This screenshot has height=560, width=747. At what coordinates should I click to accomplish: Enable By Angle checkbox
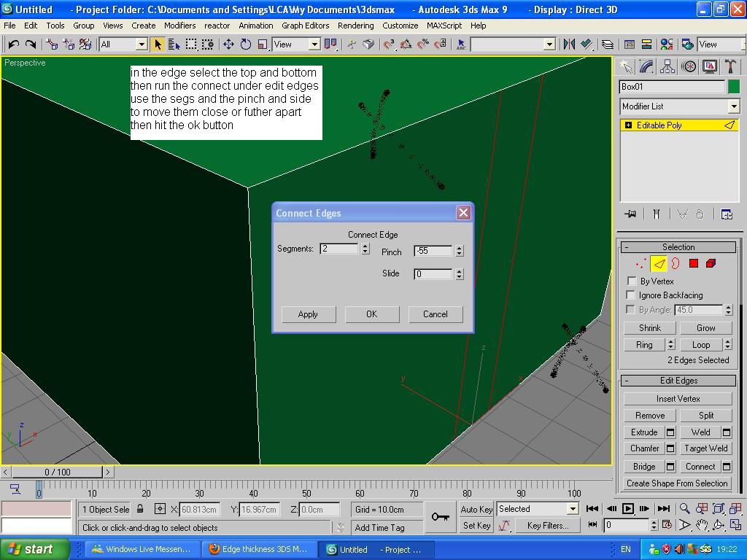point(631,309)
